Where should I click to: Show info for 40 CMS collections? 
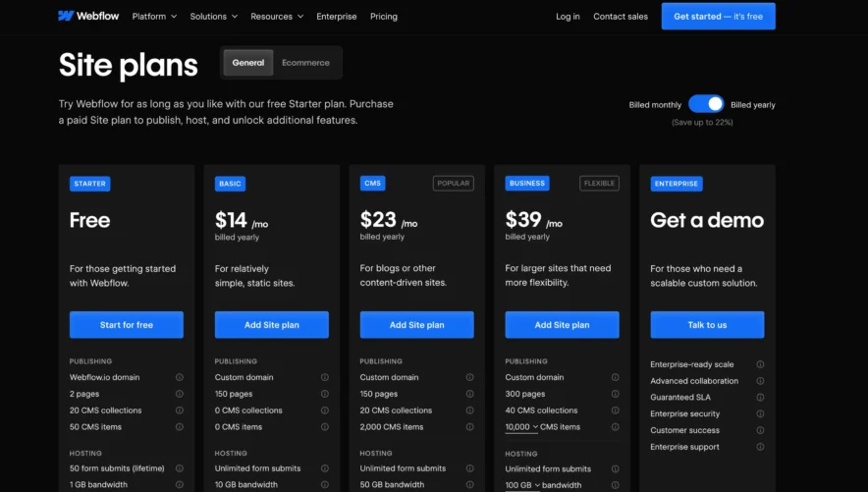(x=615, y=410)
